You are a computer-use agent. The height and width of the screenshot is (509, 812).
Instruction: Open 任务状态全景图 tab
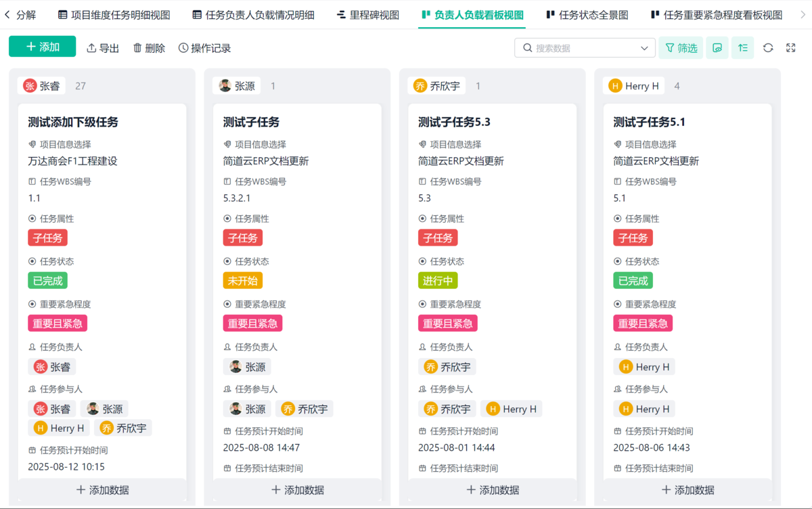[587, 15]
